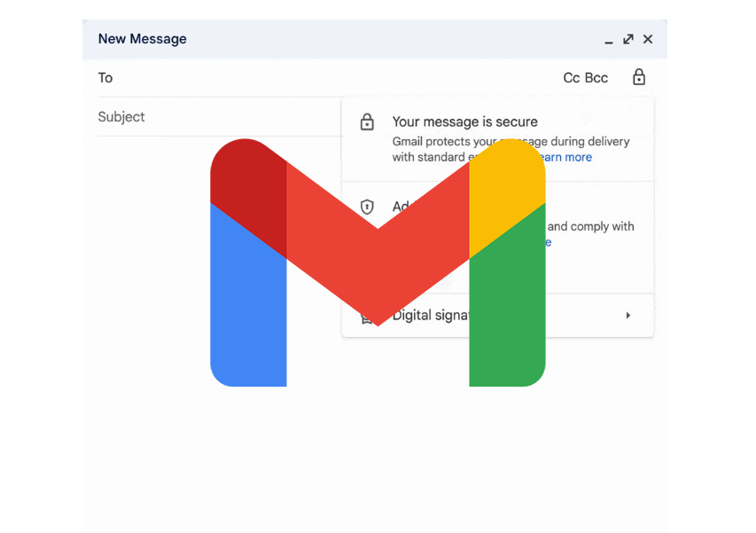This screenshot has height=533, width=756.
Task: Click the 'and comply with' text
Action: [590, 226]
